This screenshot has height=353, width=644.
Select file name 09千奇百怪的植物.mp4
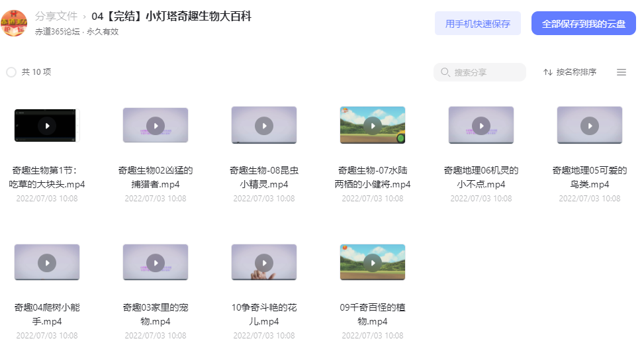pyautogui.click(x=373, y=315)
